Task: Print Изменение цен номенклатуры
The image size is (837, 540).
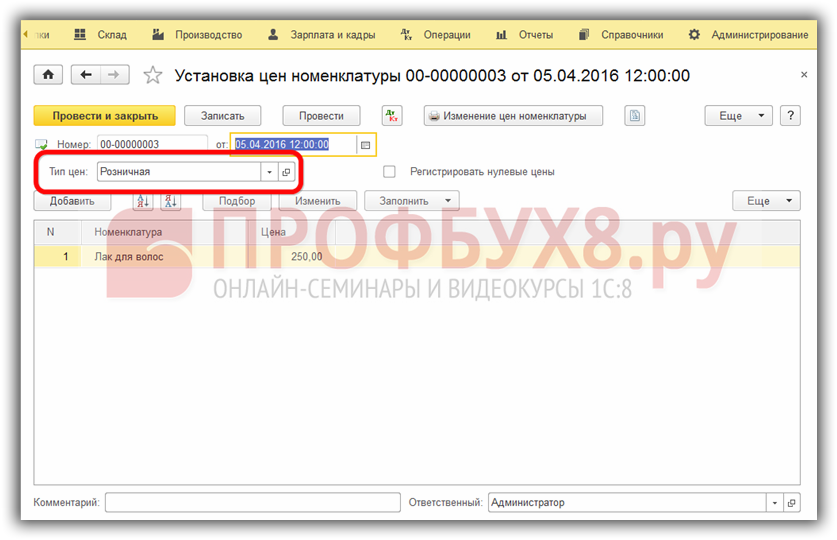Action: [x=514, y=116]
